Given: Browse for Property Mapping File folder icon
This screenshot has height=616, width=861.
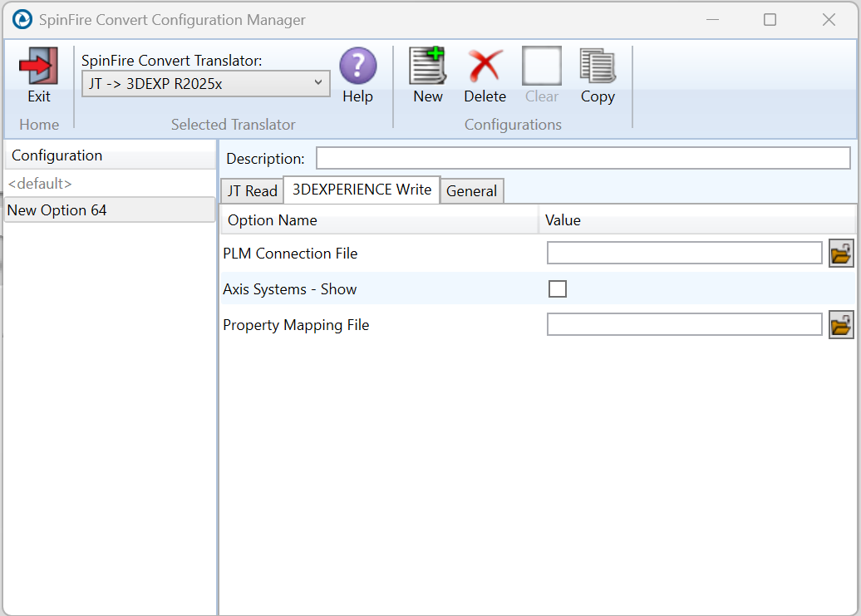Looking at the screenshot, I should (x=841, y=325).
